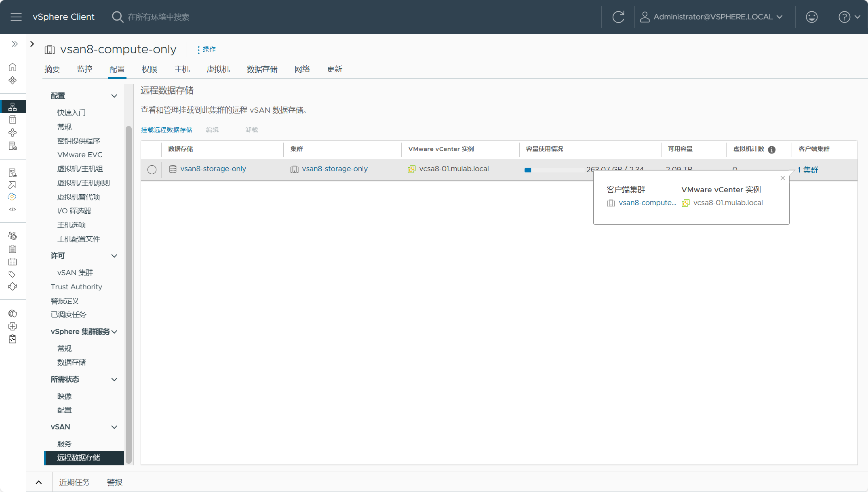Screen dimensions: 868x492
Task: Click the 虚拟机计数 info icon
Action: pyautogui.click(x=771, y=150)
